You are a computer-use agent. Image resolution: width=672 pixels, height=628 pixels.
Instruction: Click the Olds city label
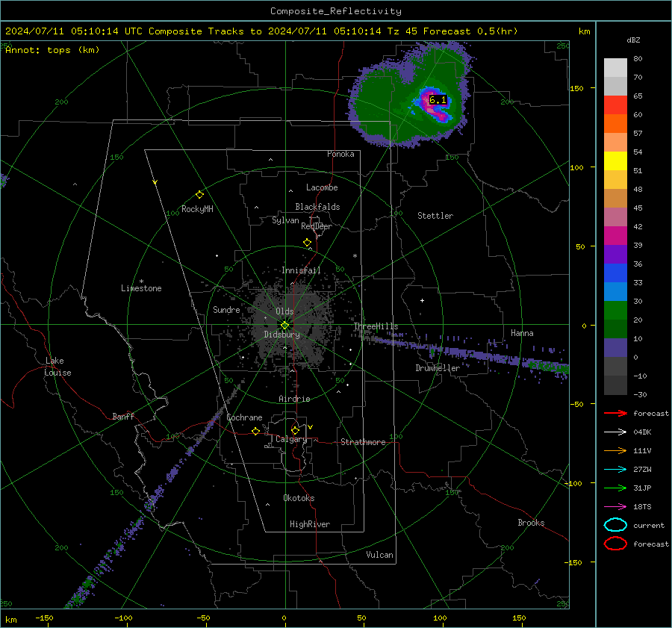point(284,311)
